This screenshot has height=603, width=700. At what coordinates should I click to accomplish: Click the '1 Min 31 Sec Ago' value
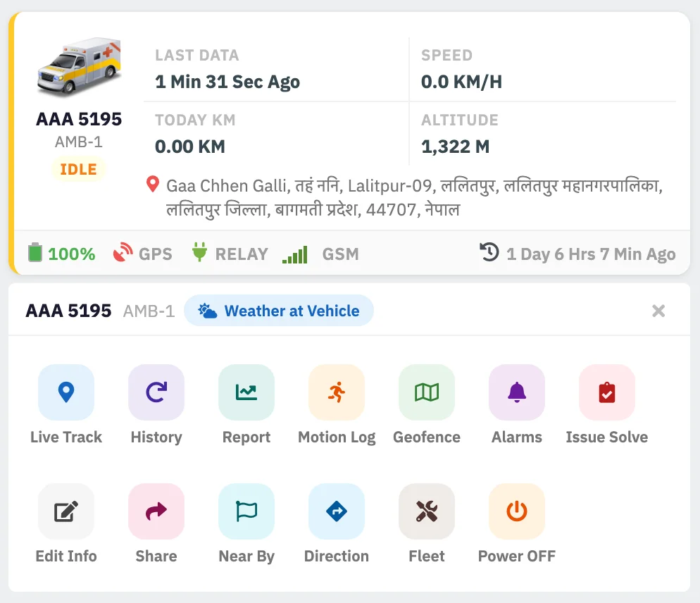pos(227,82)
